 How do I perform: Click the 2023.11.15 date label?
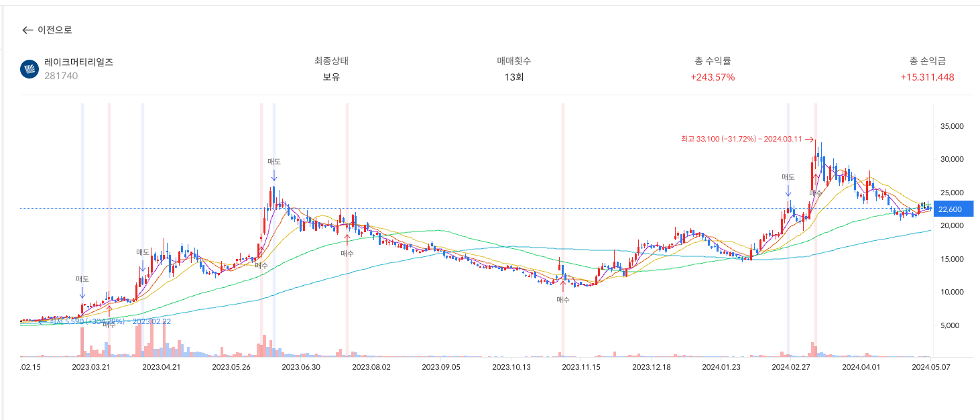(x=581, y=367)
